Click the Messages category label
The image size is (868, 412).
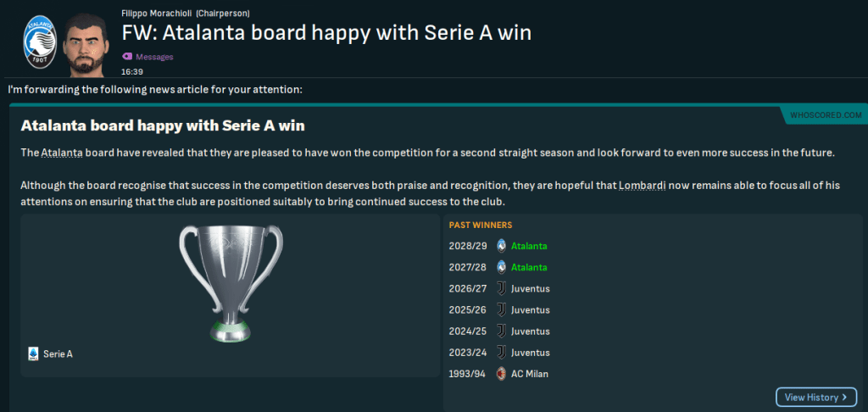click(154, 57)
